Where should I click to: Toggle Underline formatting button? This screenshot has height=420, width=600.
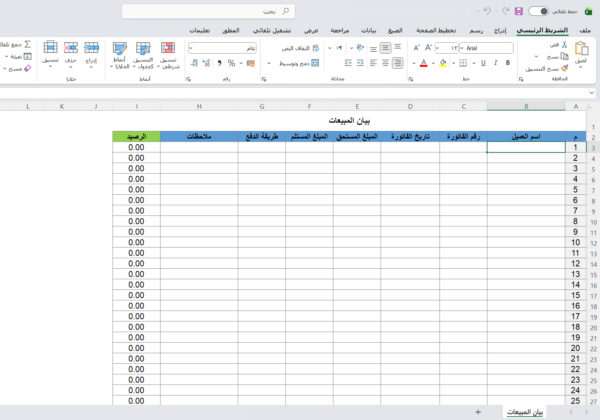(483, 62)
